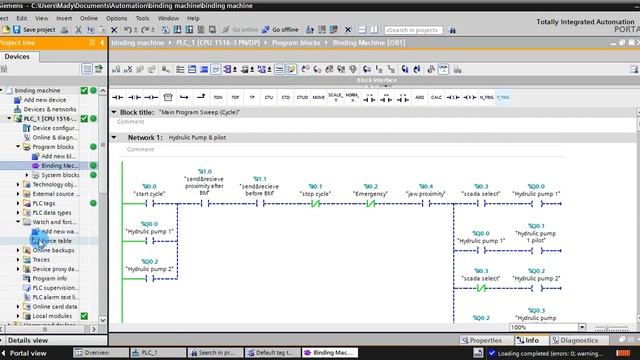This screenshot has height=360, width=640.
Task: Open Overview in the editor bar
Action: pos(100,353)
